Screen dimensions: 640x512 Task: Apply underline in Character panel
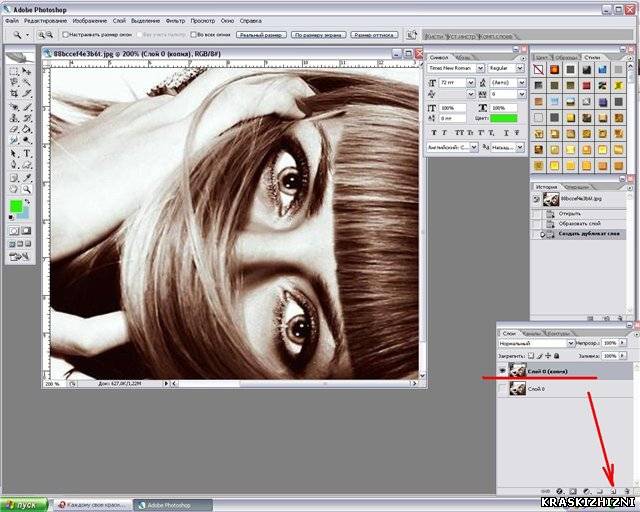(x=506, y=133)
